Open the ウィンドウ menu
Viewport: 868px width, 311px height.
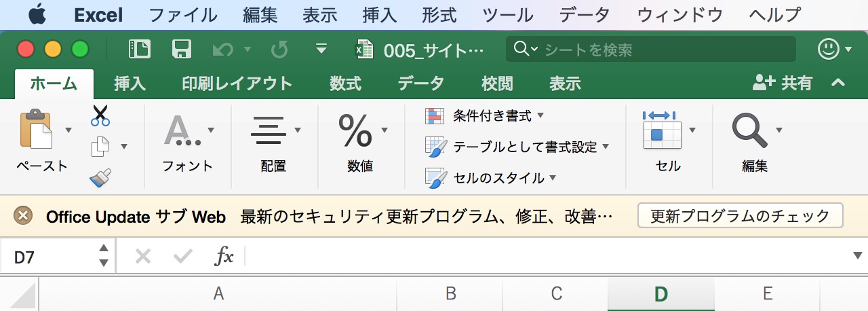point(680,14)
